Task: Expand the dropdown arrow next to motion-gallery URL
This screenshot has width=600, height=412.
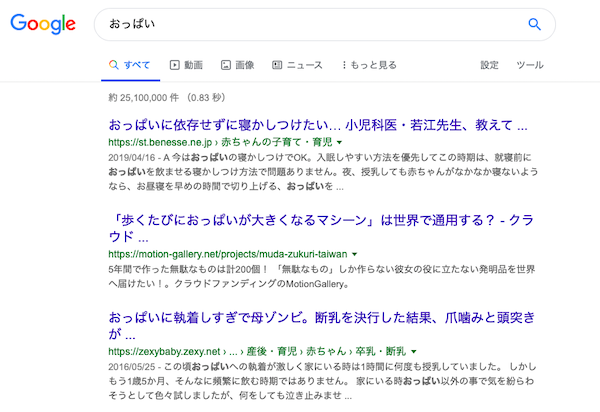Action: (x=354, y=254)
